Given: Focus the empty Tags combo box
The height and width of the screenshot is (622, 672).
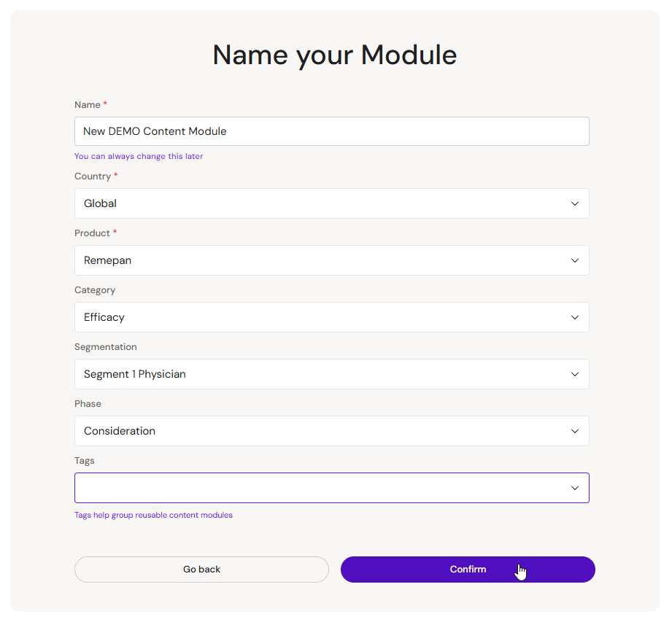Looking at the screenshot, I should click(x=332, y=488).
